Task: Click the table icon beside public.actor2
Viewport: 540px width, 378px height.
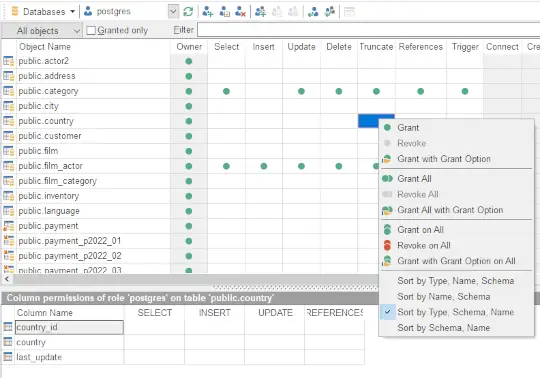Action: (8, 61)
